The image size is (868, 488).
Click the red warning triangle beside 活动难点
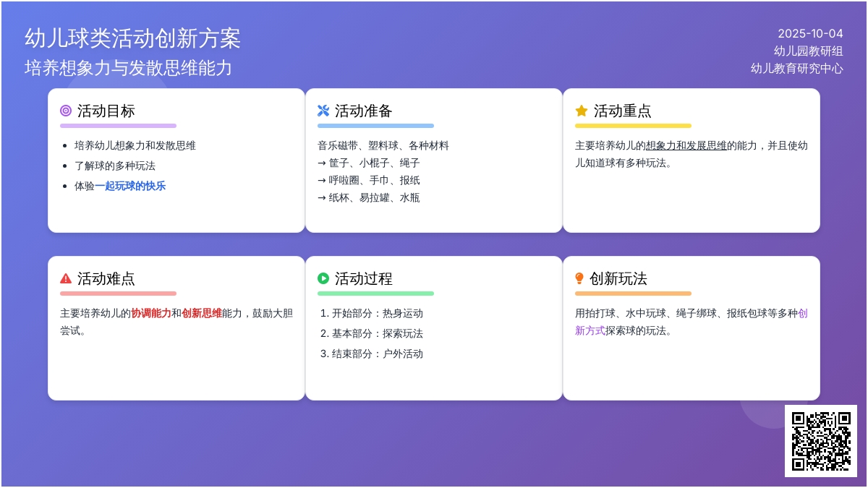[x=66, y=278]
